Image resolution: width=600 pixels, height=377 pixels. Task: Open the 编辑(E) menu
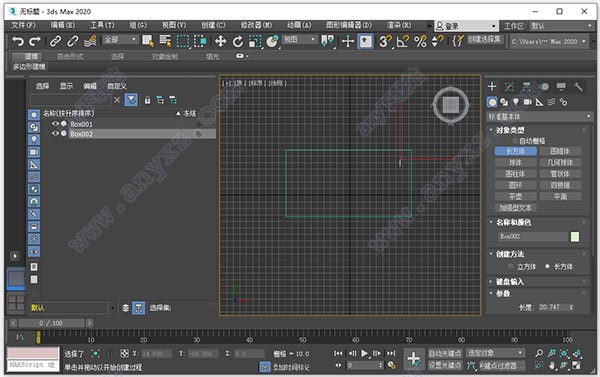63,25
